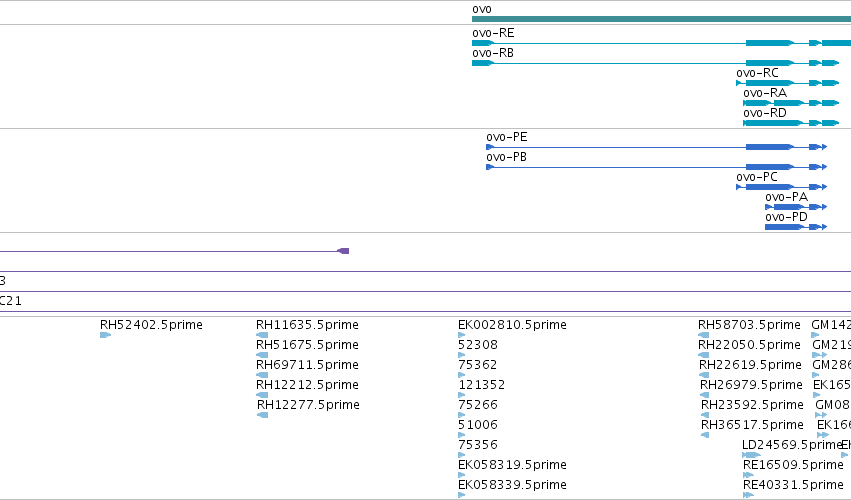Select the RH26979.5prime label

(751, 385)
